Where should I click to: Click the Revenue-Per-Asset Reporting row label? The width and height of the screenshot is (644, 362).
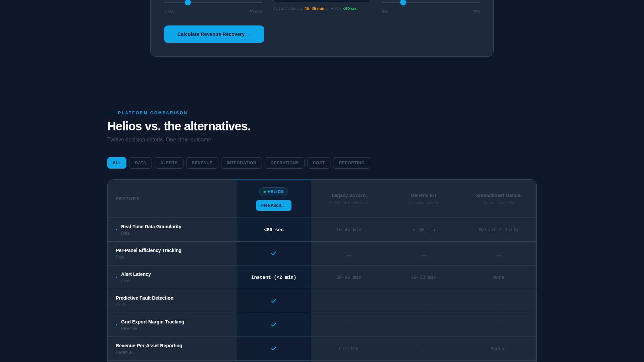tap(149, 346)
